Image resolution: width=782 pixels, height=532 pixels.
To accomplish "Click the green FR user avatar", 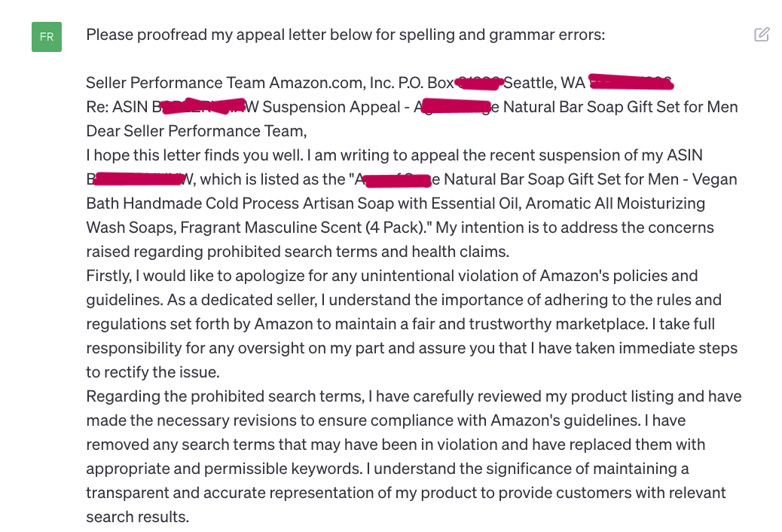I will pos(46,37).
